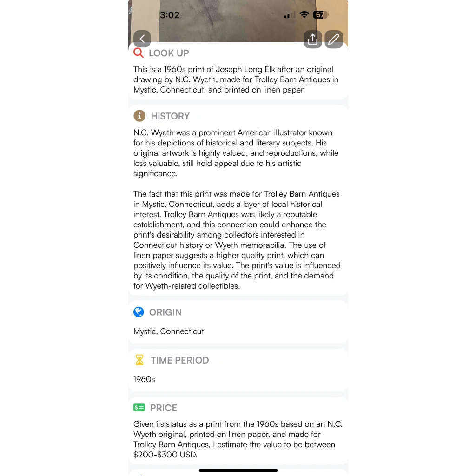Screen dimensions: 476x476
Task: Tap the ORIGIN section heading
Action: [x=165, y=312]
